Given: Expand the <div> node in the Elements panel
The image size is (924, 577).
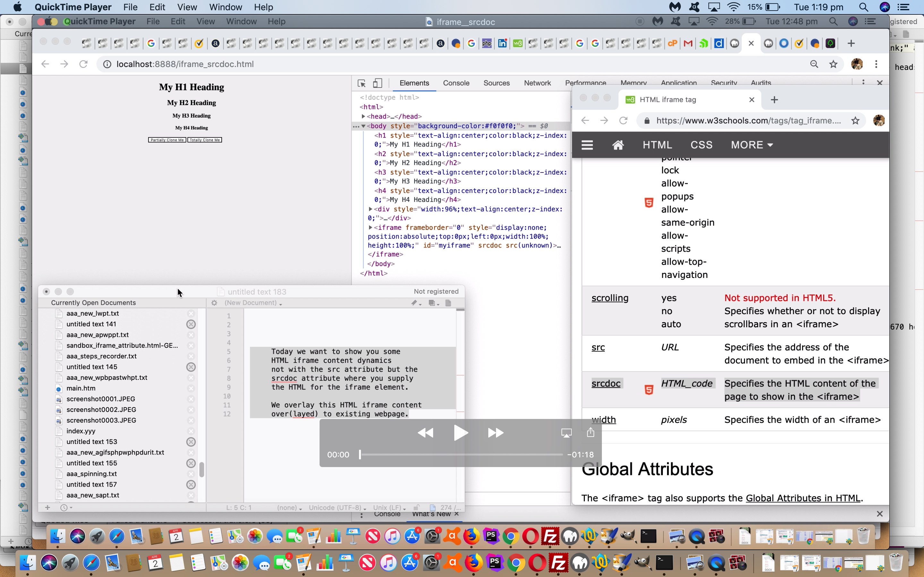Looking at the screenshot, I should tap(371, 209).
